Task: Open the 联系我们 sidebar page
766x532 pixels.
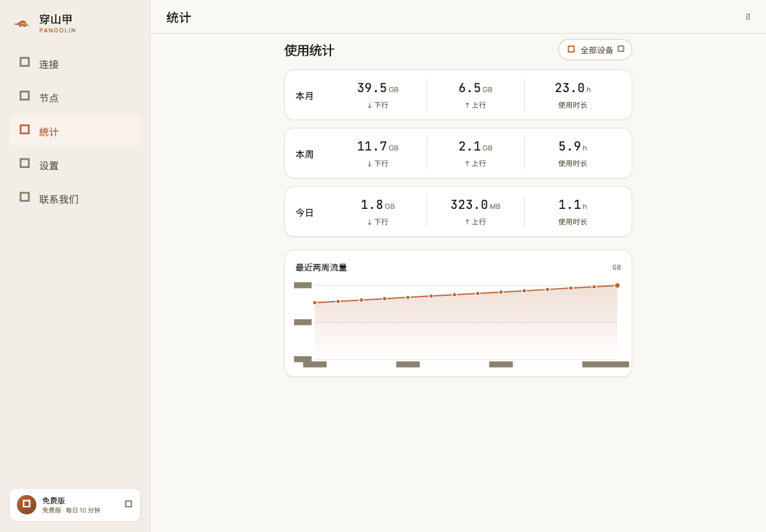Action: coord(75,199)
